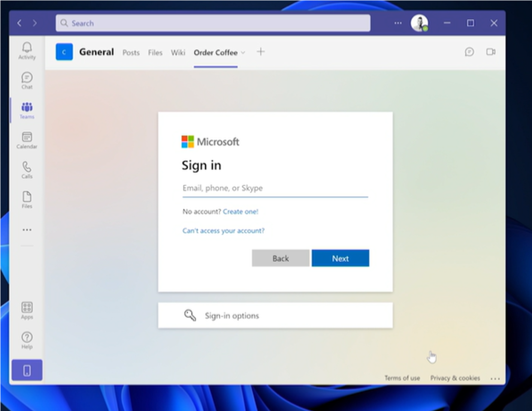Add a tab with the plus icon

pos(260,52)
